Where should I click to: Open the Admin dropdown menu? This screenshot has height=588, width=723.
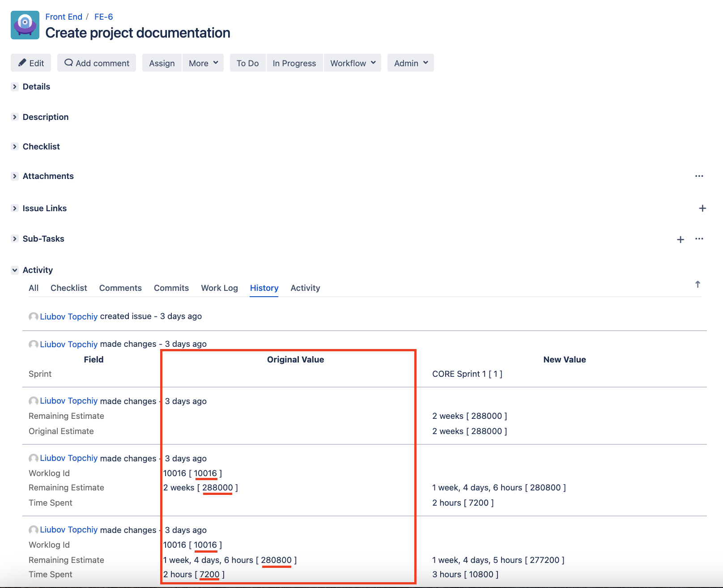click(x=410, y=63)
